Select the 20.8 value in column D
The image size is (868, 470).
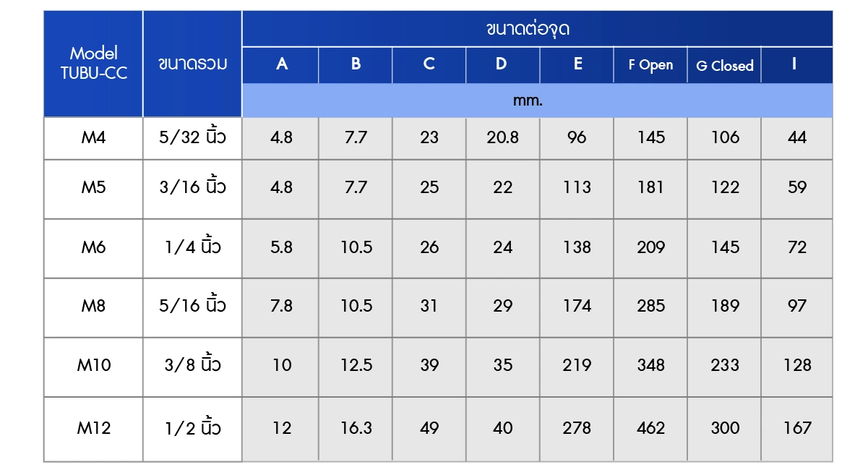tap(502, 138)
